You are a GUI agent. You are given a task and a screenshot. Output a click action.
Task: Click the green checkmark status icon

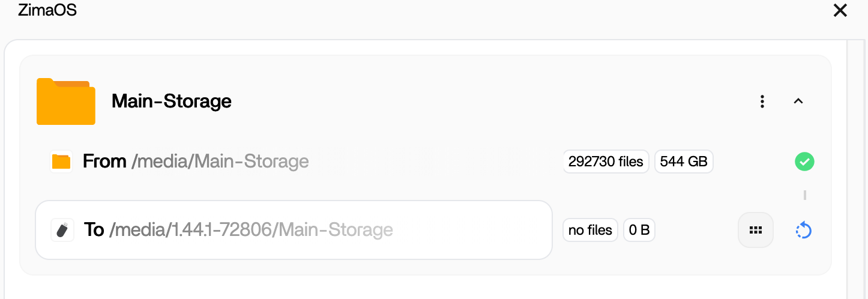[x=804, y=162]
